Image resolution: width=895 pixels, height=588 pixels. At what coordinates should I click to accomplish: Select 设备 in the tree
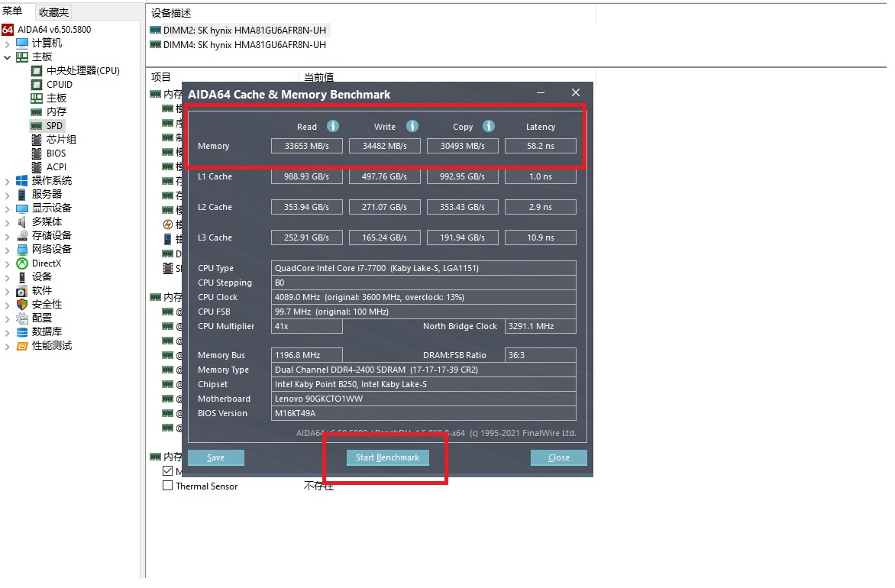click(x=42, y=277)
